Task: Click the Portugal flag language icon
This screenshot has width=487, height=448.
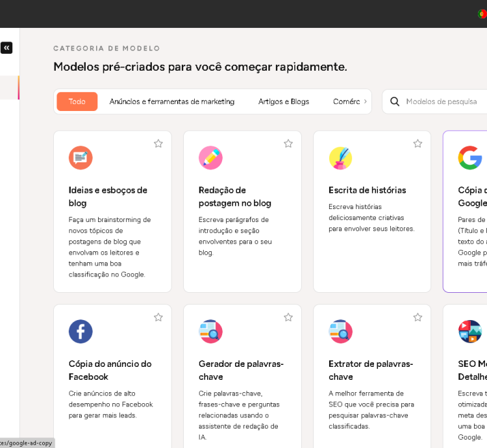Action: 482,14
